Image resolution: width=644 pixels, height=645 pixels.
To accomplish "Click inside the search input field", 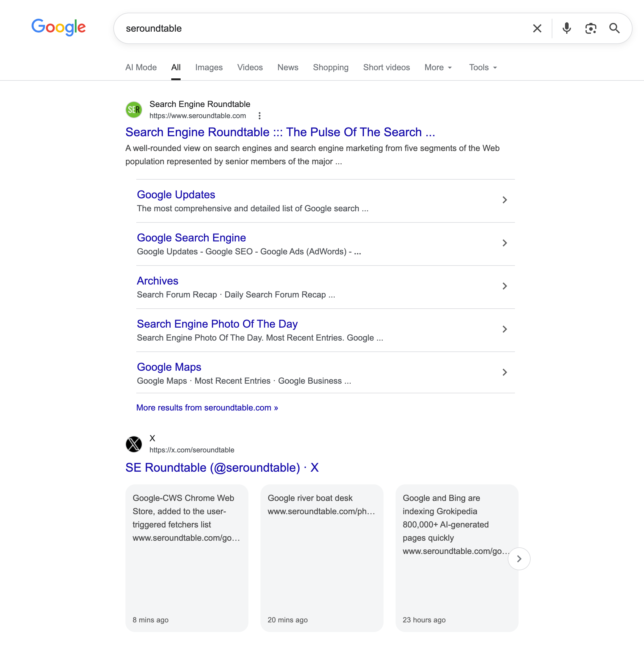I will pos(301,28).
